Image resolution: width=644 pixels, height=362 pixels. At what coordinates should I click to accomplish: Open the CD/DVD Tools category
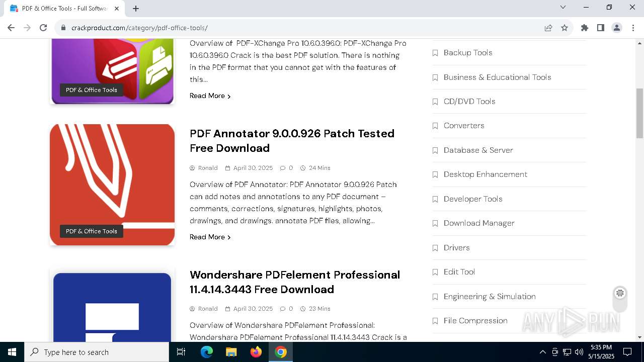[469, 101]
